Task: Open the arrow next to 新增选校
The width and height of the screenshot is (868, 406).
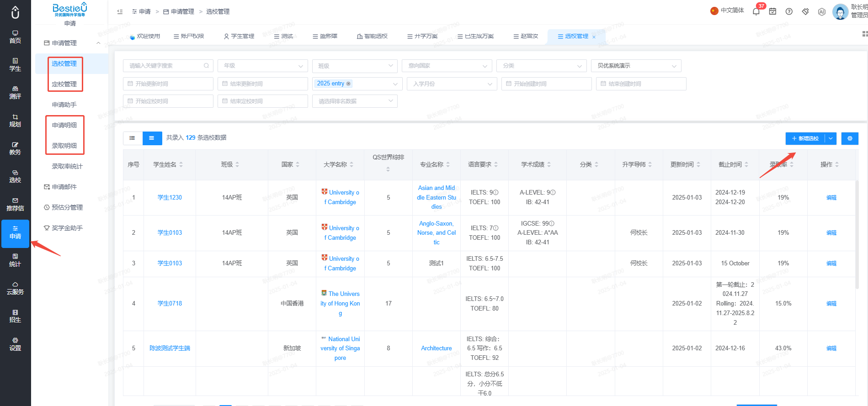Action: point(831,138)
